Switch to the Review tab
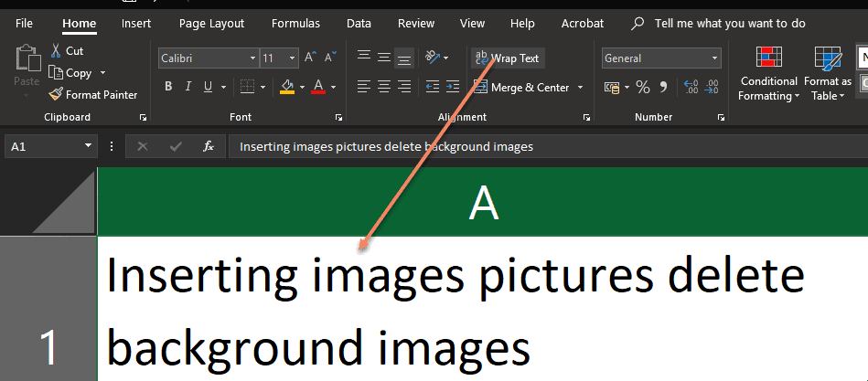This screenshot has height=381, width=868. pyautogui.click(x=416, y=23)
